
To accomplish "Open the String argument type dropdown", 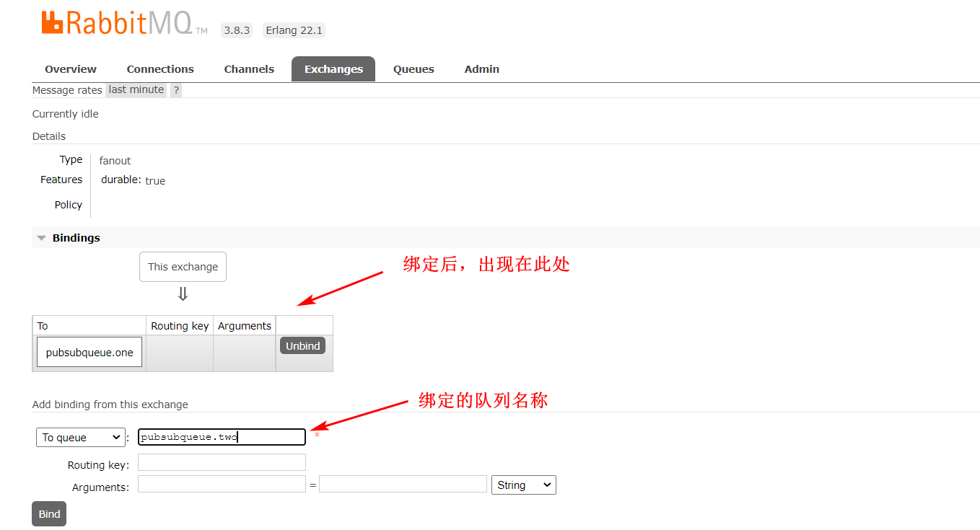I will pyautogui.click(x=523, y=485).
